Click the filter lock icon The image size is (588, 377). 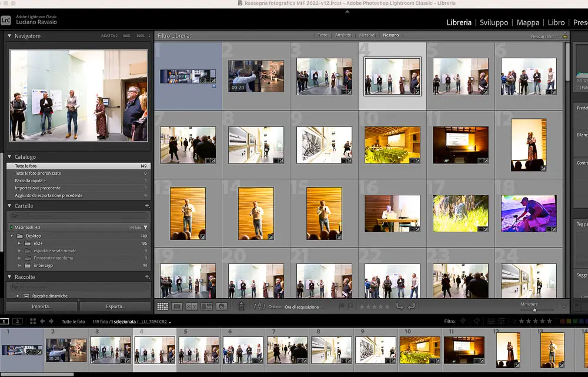(x=564, y=36)
